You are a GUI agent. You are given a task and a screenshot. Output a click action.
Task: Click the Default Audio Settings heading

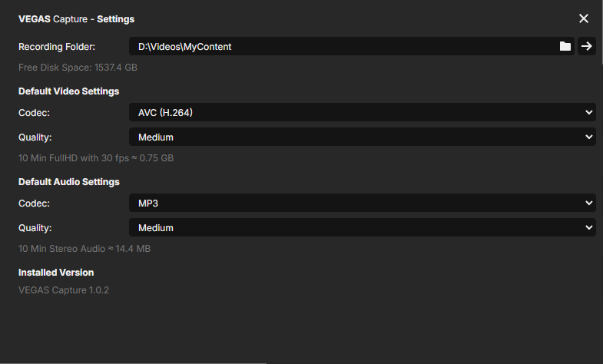tap(68, 182)
